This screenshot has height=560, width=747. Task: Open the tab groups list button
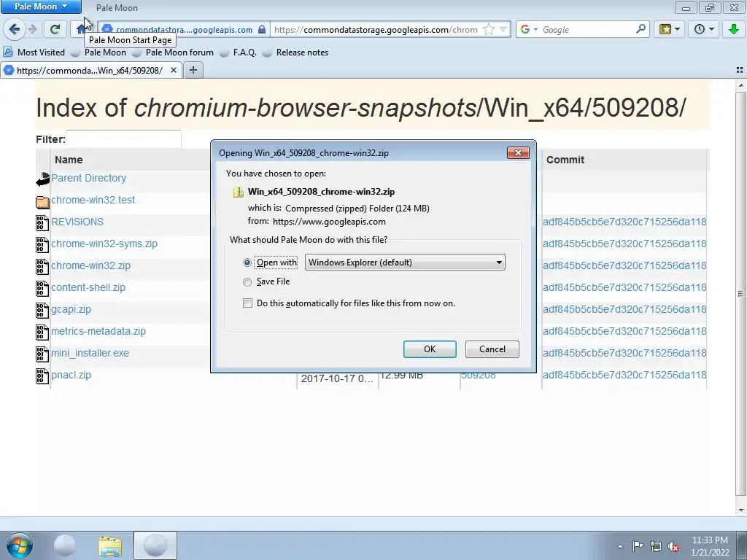tap(740, 70)
